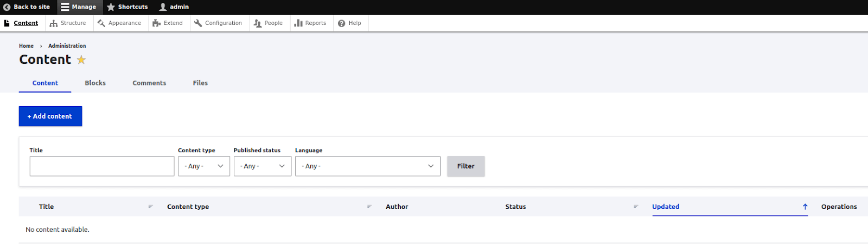This screenshot has width=868, height=248.
Task: Open the Published status dropdown
Action: [262, 166]
